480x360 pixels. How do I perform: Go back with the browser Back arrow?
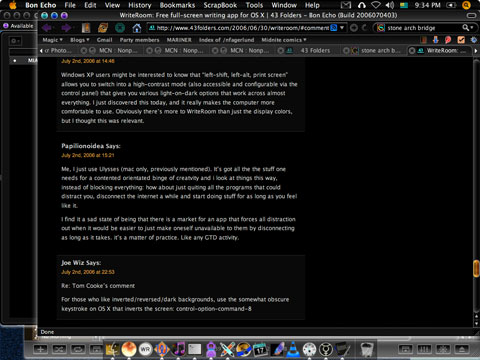click(46, 28)
